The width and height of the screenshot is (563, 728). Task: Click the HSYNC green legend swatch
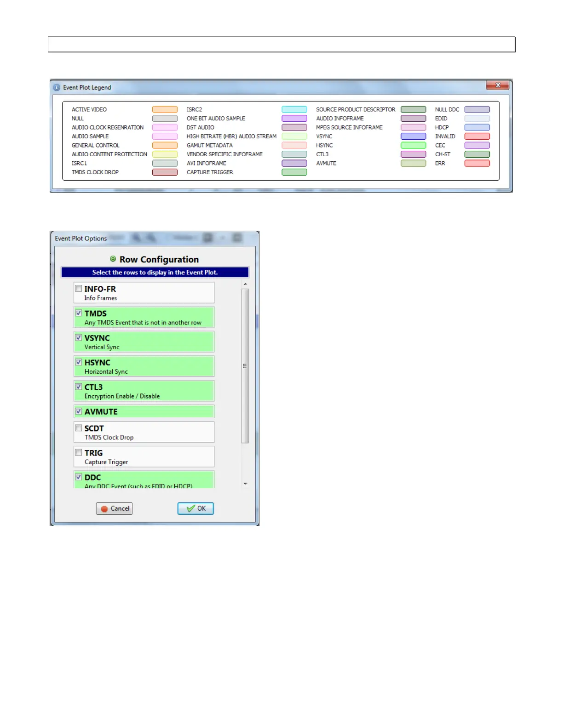click(414, 145)
